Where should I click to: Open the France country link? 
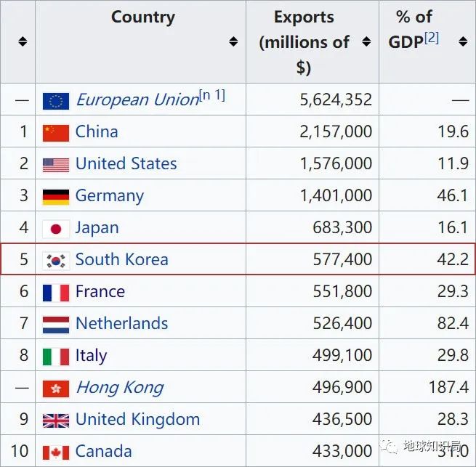coord(100,291)
